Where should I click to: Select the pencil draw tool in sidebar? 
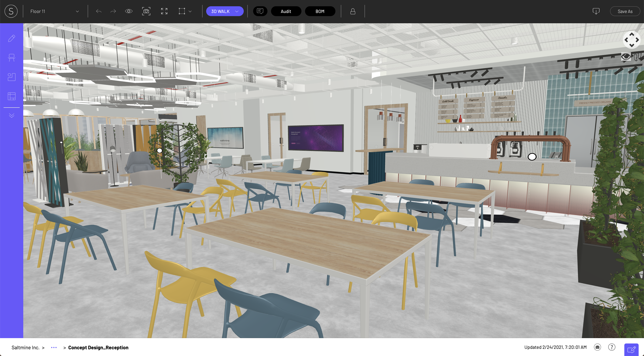(11, 38)
